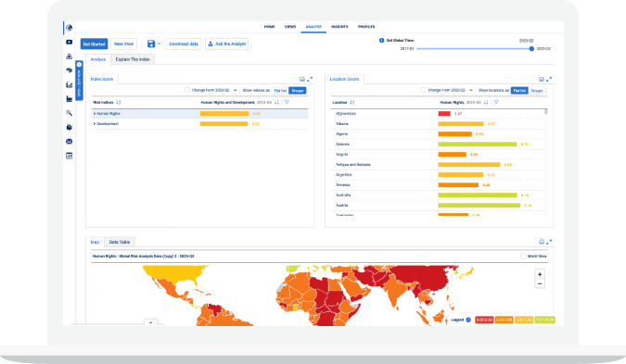The image size is (626, 364).
Task: Expand the Human Rights index row
Action: (x=95, y=114)
